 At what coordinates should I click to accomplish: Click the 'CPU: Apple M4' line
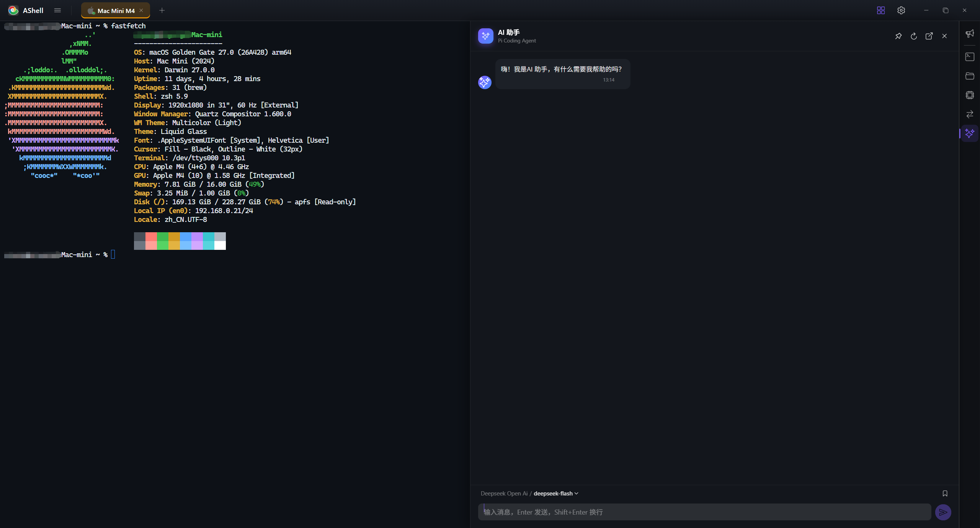click(191, 166)
